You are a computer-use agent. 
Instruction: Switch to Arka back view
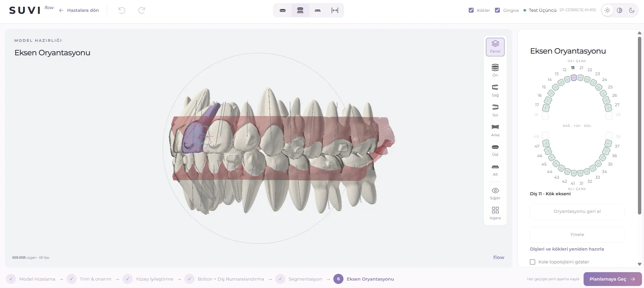[495, 130]
